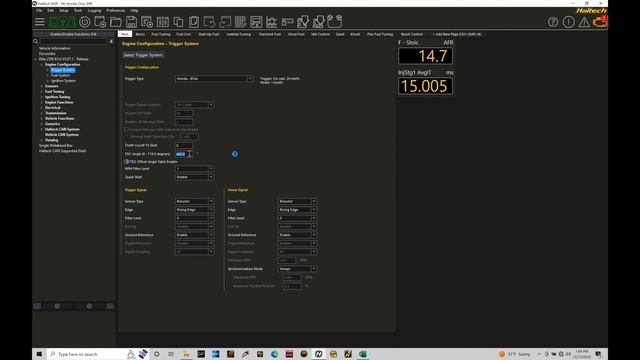Click the orange check engine icon

point(600,22)
